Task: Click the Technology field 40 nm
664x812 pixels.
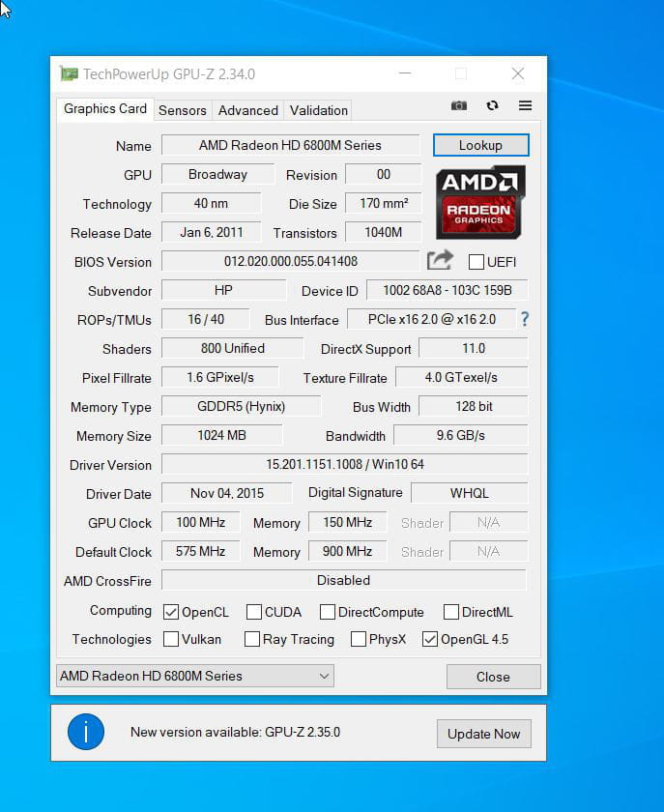Action: (212, 203)
